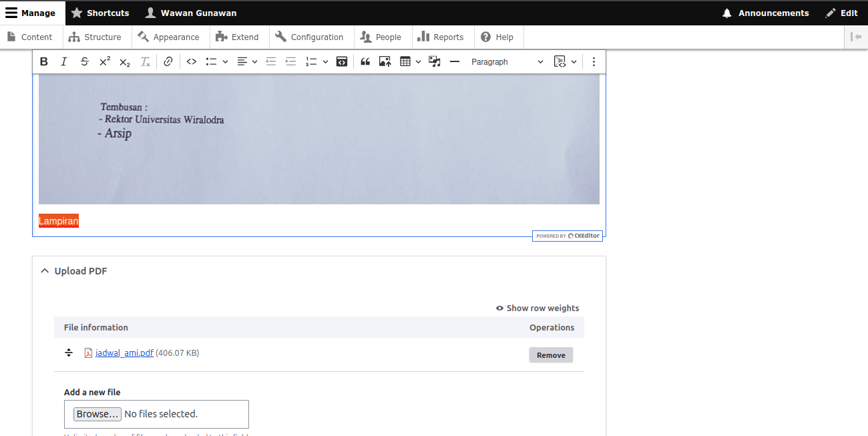This screenshot has height=436, width=868.
Task: Increase indent of the paragraph
Action: point(291,61)
